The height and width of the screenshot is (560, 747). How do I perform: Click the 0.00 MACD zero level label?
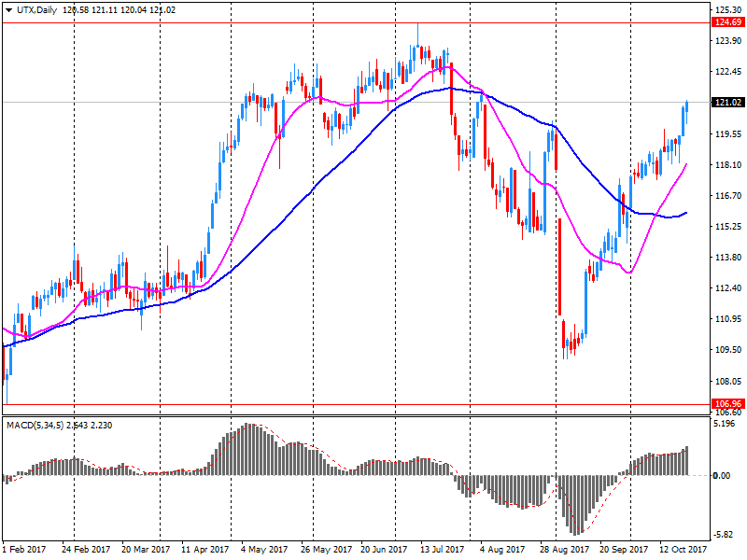click(722, 476)
